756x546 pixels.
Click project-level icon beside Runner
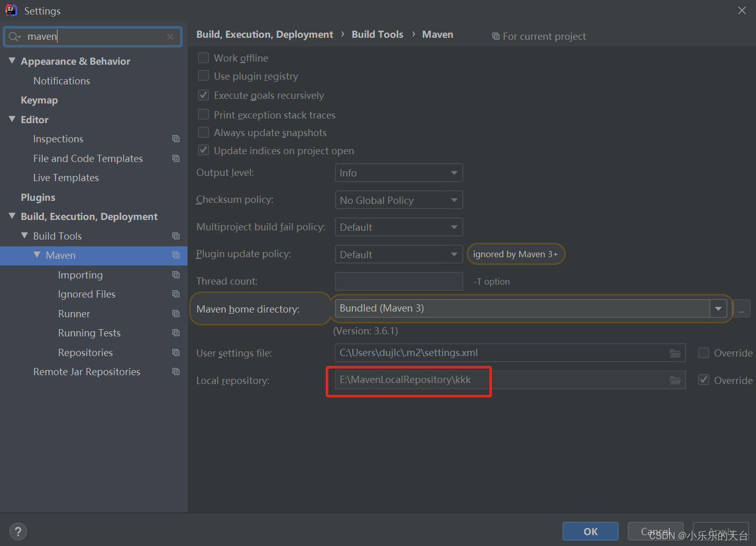(176, 314)
